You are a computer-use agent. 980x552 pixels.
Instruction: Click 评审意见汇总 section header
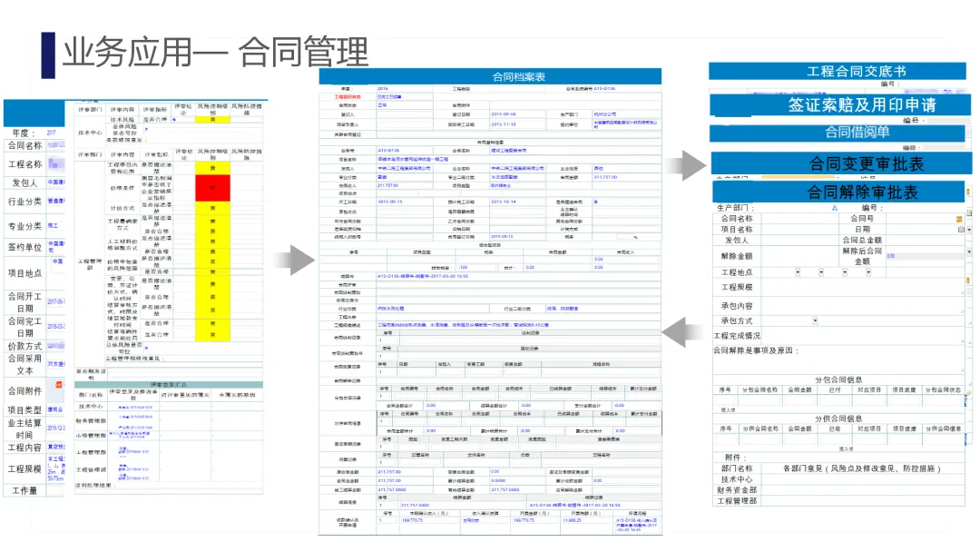click(x=169, y=384)
